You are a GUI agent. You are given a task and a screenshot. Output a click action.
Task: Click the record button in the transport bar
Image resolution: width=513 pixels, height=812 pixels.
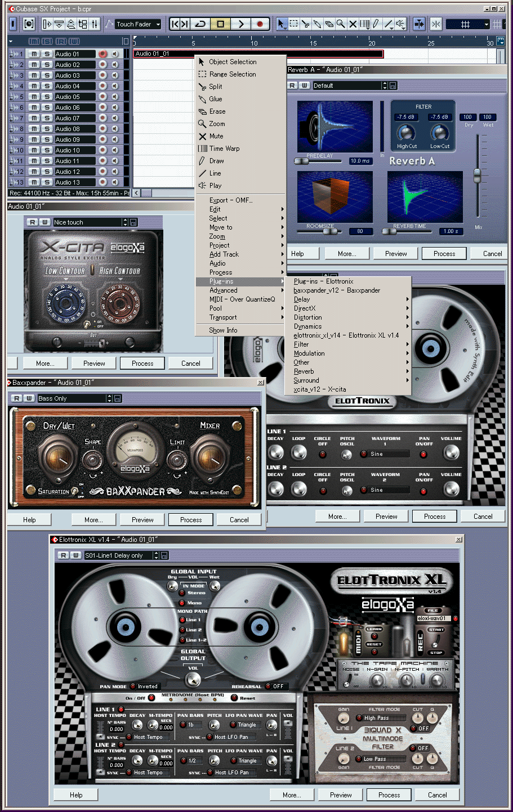coord(259,25)
